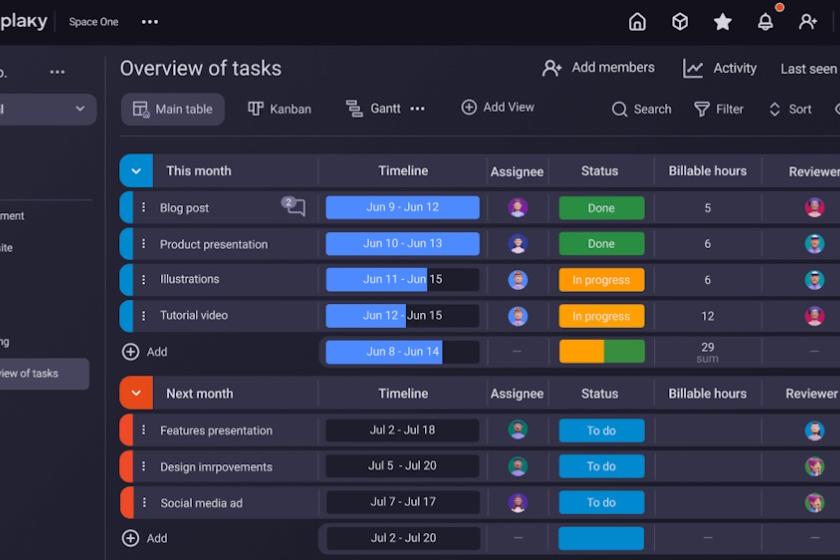
Task: Open the Filter options
Action: (x=718, y=109)
